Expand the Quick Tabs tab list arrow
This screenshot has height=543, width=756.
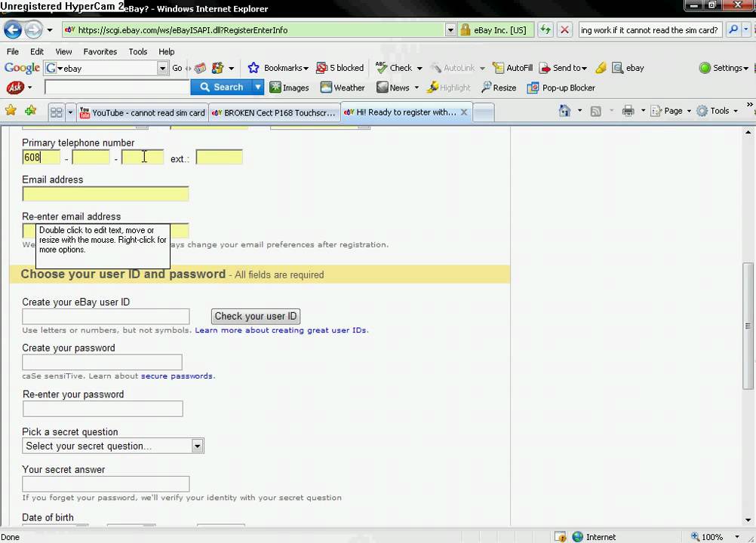70,112
